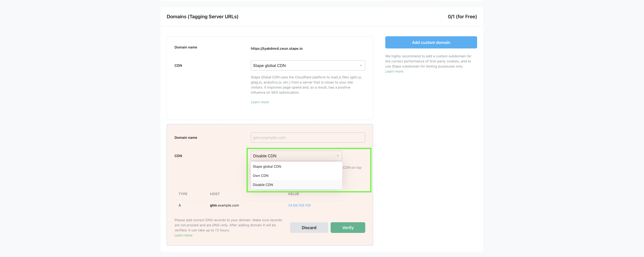Select Stape global CDN option in list
The image size is (644, 257).
[296, 167]
